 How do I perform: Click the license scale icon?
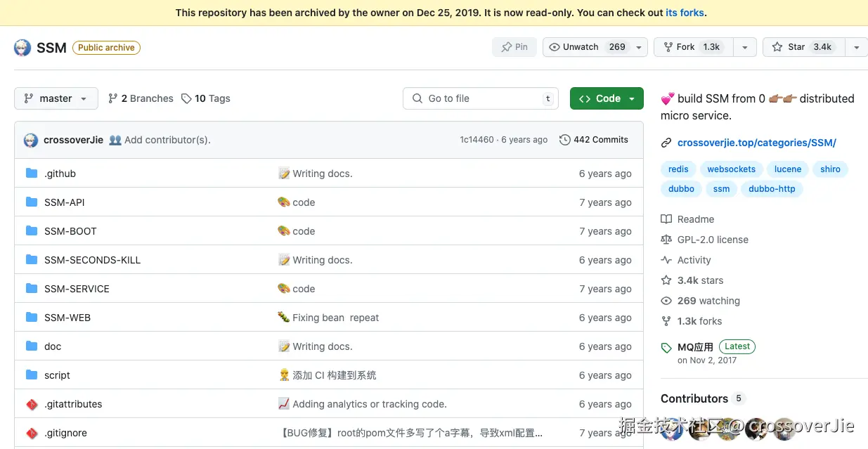pyautogui.click(x=666, y=240)
